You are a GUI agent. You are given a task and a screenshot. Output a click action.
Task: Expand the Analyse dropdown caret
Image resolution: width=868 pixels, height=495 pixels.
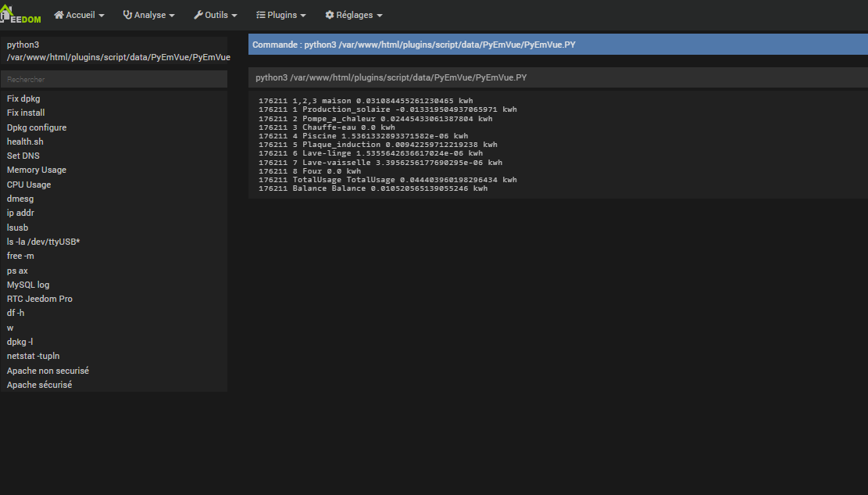pyautogui.click(x=172, y=16)
